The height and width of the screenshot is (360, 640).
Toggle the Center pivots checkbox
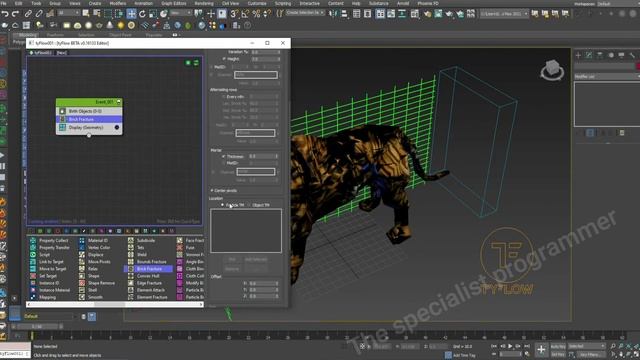coord(212,191)
